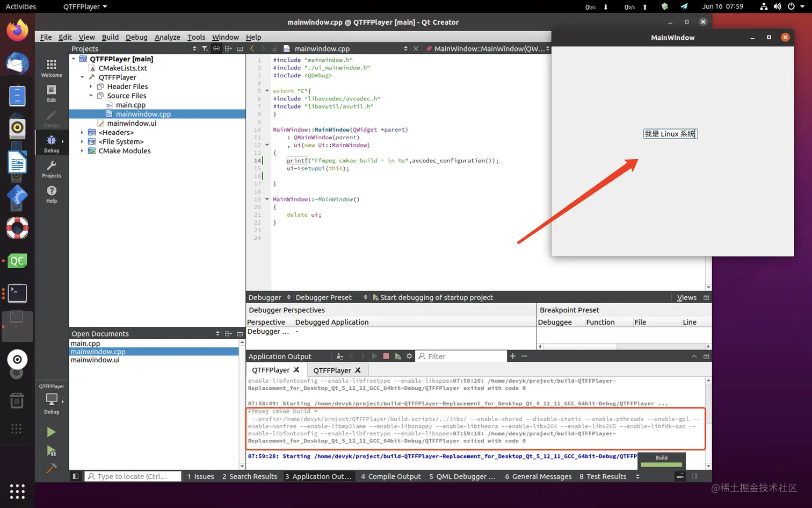
Task: Expand the <Headers> node
Action: pyautogui.click(x=82, y=132)
